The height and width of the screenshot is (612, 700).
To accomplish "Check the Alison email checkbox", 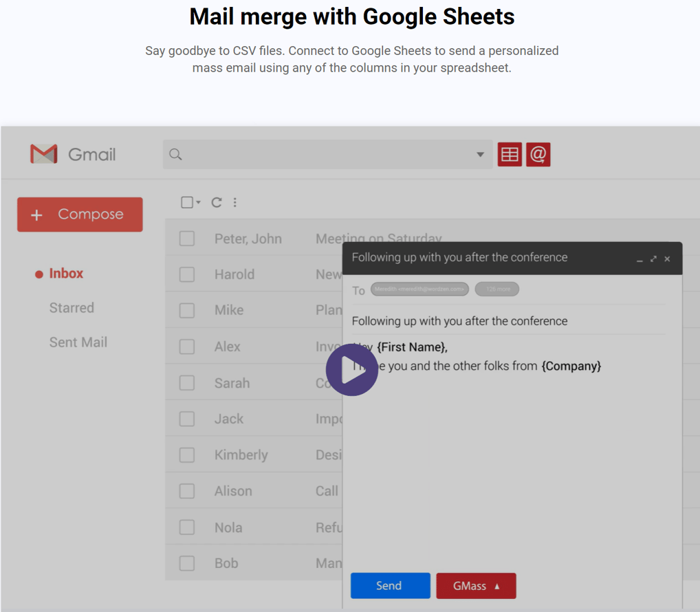I will [x=187, y=491].
